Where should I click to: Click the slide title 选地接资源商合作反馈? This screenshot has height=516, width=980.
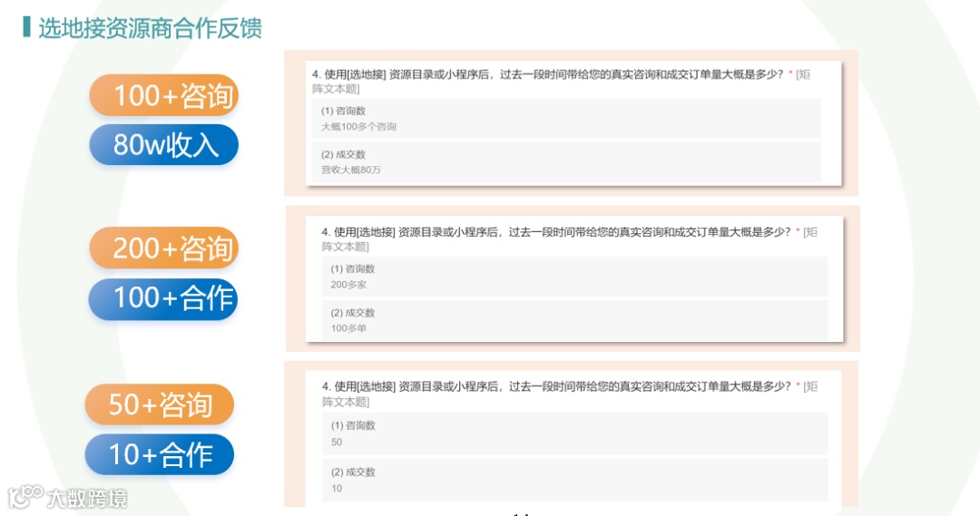tap(150, 28)
